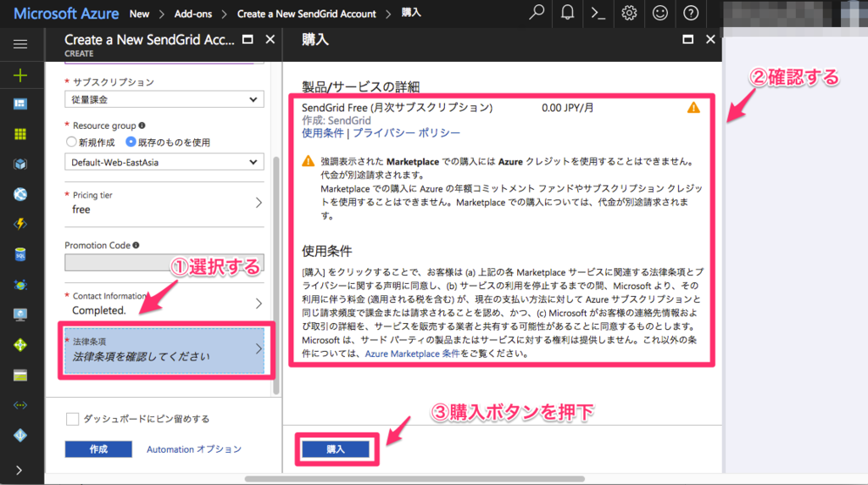The width and height of the screenshot is (868, 485).
Task: Go to Add-ons breadcrumb
Action: [x=193, y=14]
